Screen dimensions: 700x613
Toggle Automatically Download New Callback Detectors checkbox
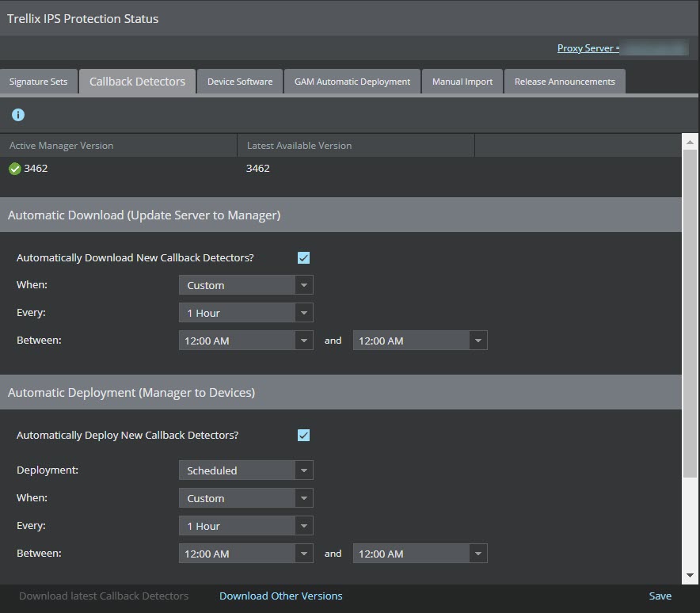303,257
